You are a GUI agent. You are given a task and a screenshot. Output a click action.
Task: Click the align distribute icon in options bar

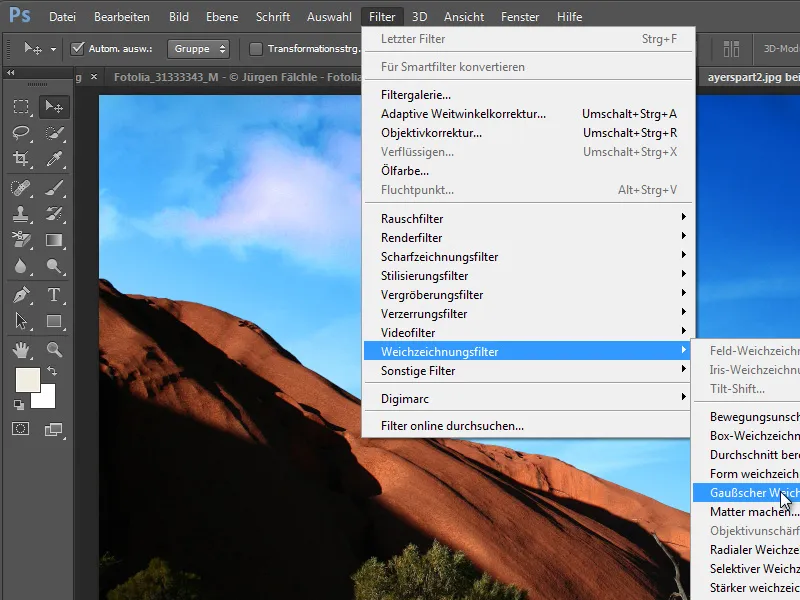(x=731, y=49)
